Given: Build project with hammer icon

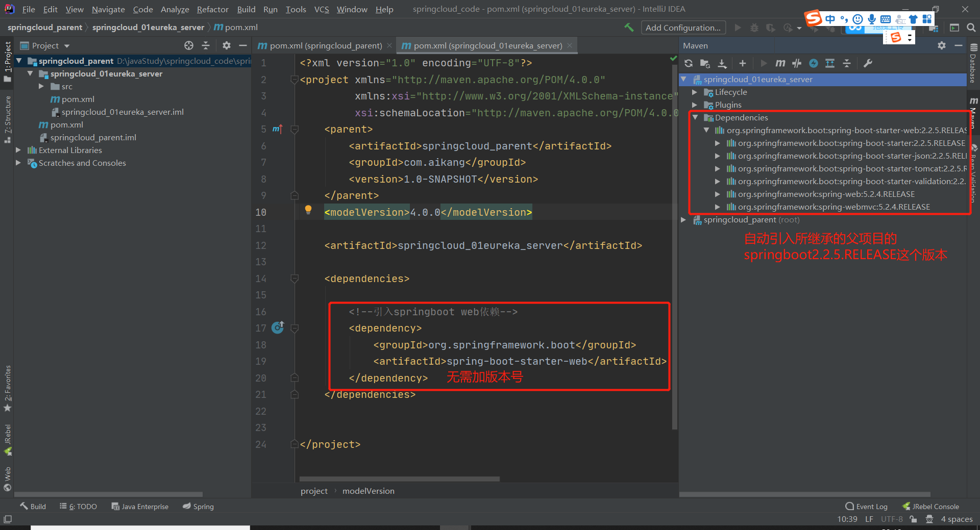Looking at the screenshot, I should click(629, 28).
